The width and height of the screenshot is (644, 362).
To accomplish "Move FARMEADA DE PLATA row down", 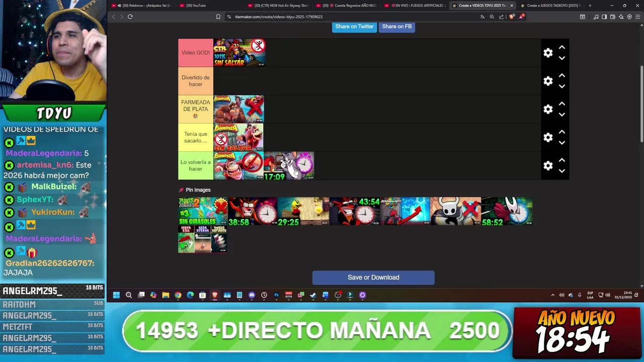I will point(562,115).
